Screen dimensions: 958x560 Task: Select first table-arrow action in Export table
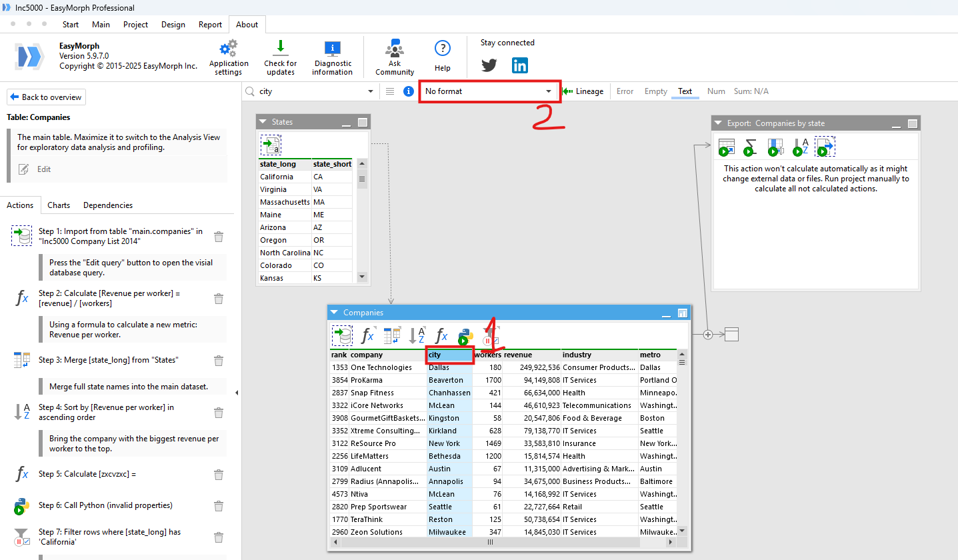(x=726, y=147)
